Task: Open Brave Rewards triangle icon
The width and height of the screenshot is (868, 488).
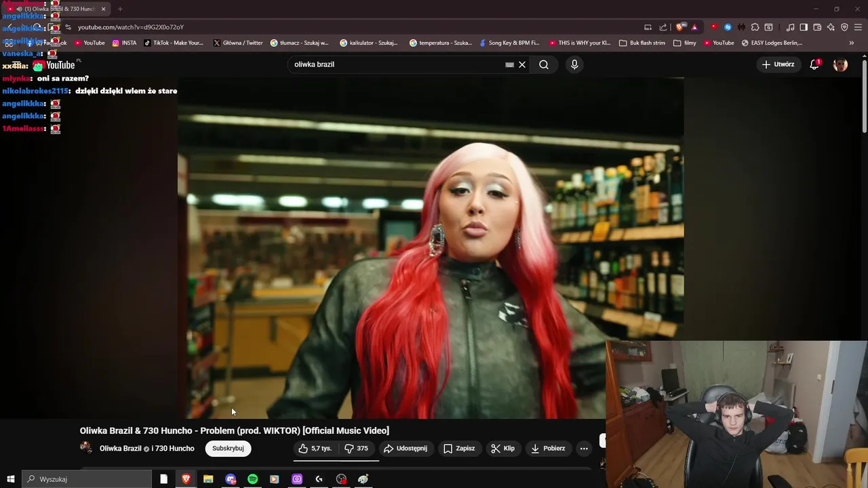Action: [694, 27]
